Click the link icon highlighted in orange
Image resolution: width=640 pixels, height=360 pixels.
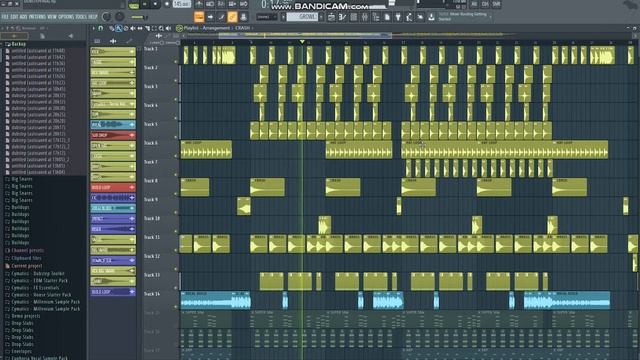pyautogui.click(x=232, y=17)
